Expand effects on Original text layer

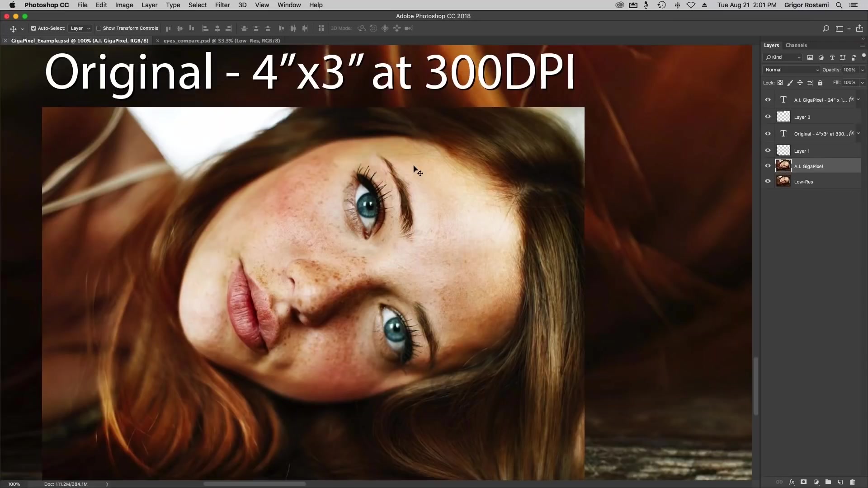(859, 134)
